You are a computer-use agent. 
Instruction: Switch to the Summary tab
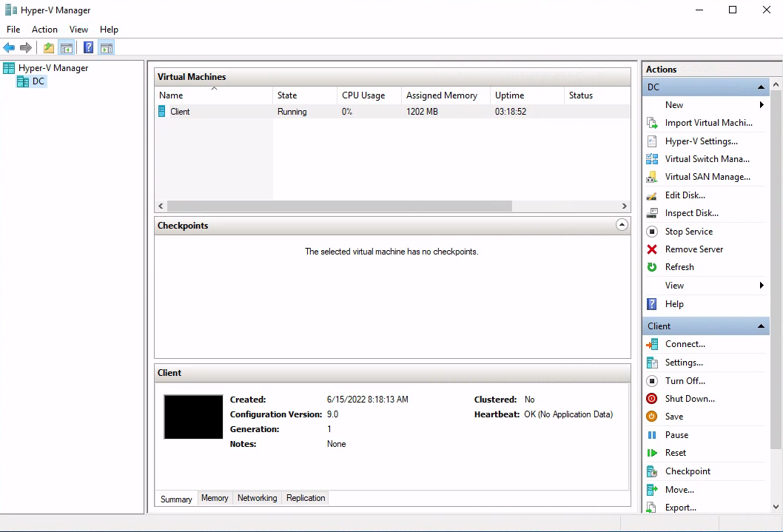click(x=176, y=499)
